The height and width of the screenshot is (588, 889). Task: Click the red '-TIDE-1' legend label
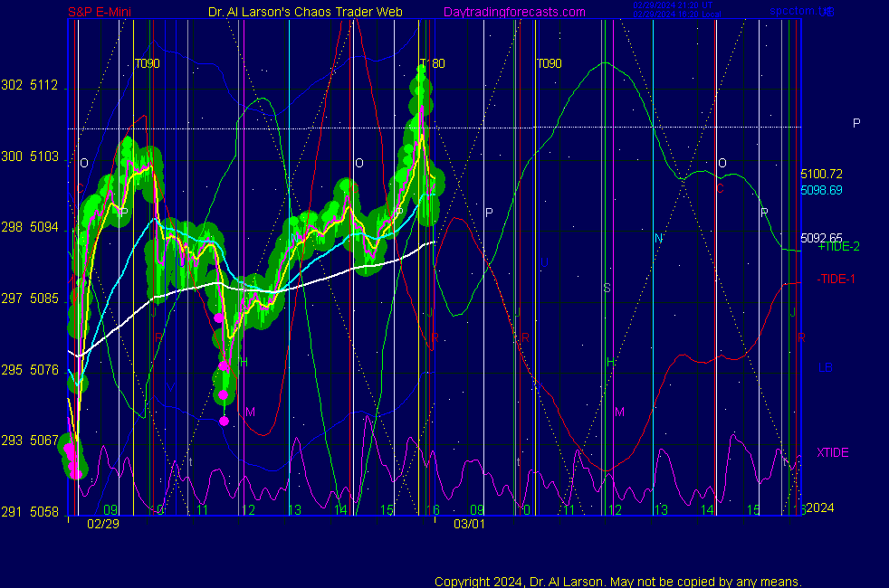pos(836,279)
